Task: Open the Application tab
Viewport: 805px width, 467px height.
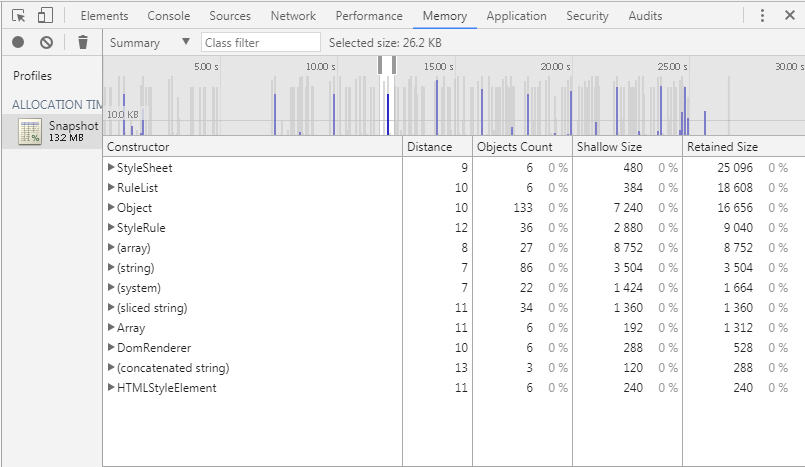Action: point(516,16)
